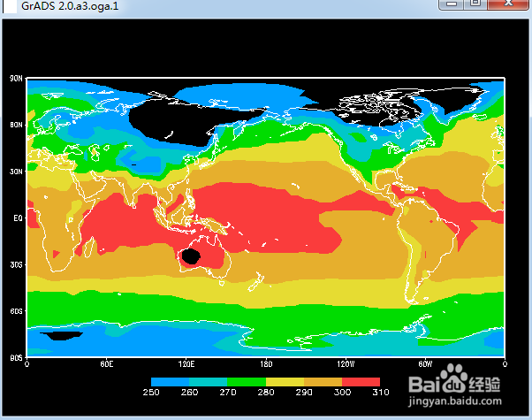
Task: Click the 90S latitude label
Action: (x=16, y=357)
